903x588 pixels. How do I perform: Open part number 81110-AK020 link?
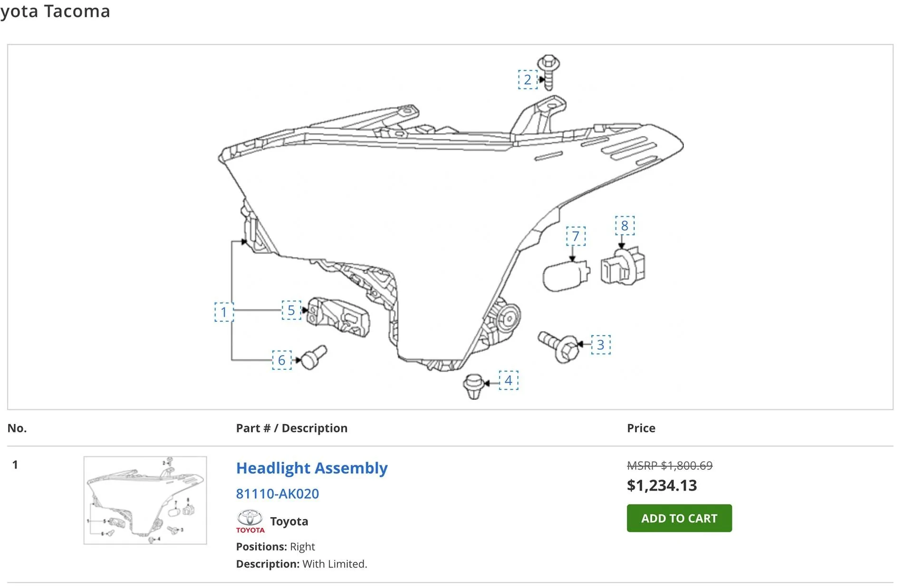(278, 494)
